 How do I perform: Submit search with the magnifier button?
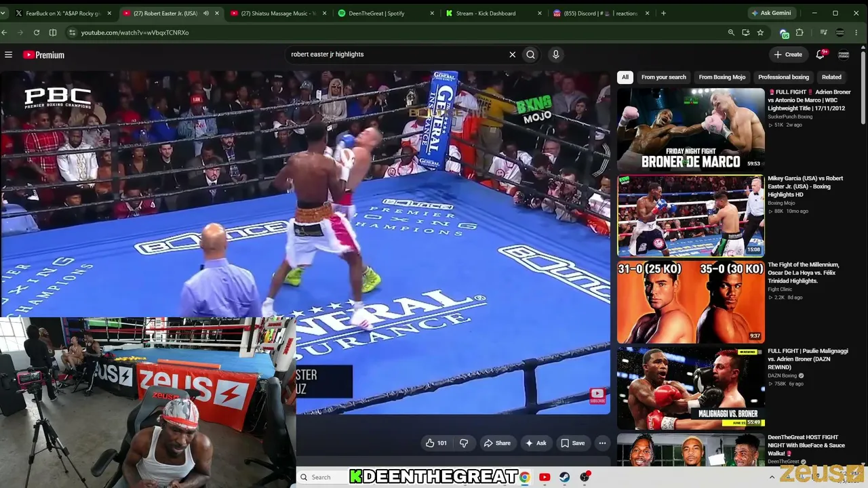point(531,55)
